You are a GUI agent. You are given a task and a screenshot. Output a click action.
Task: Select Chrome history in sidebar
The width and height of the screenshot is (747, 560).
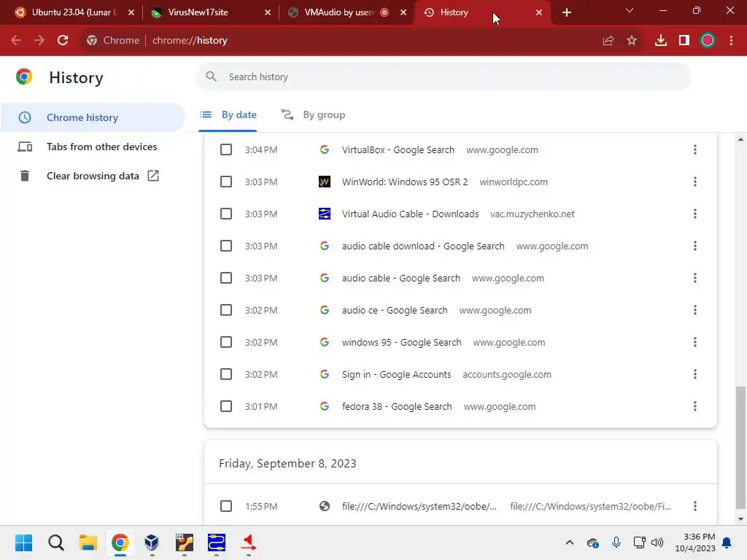(93, 117)
